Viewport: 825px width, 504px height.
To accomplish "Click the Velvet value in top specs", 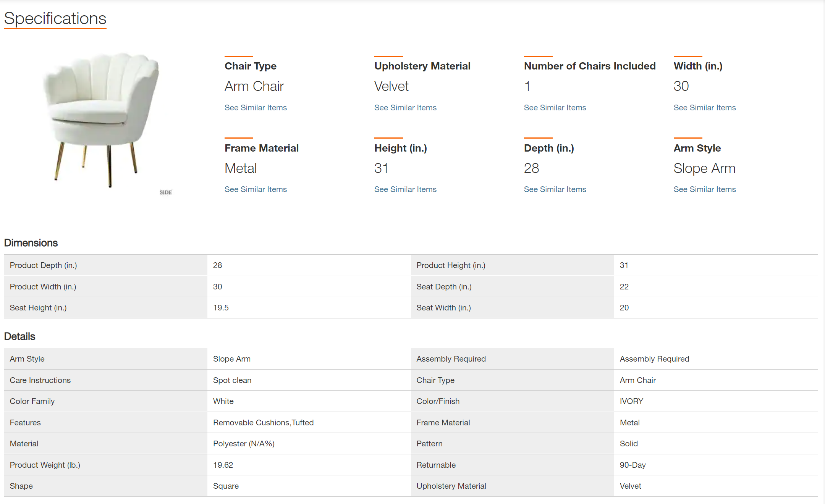I will click(391, 86).
